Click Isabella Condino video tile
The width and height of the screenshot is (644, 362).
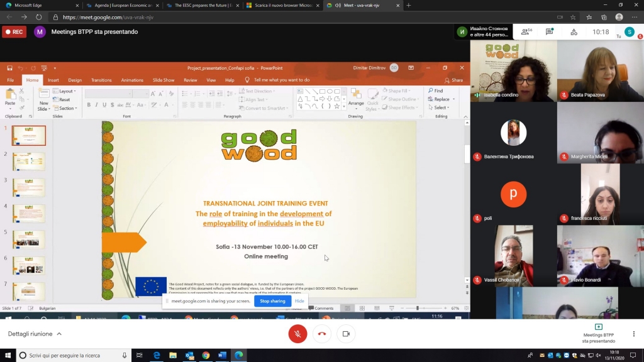click(513, 71)
